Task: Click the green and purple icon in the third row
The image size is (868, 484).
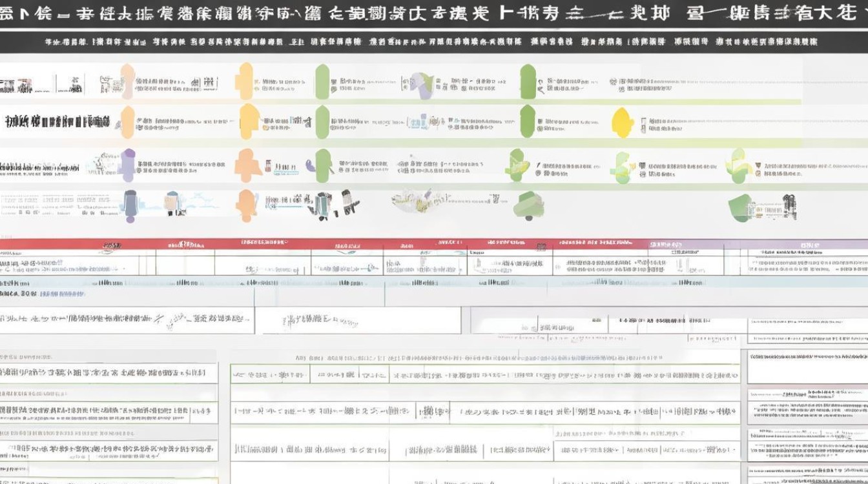Action: (322, 165)
